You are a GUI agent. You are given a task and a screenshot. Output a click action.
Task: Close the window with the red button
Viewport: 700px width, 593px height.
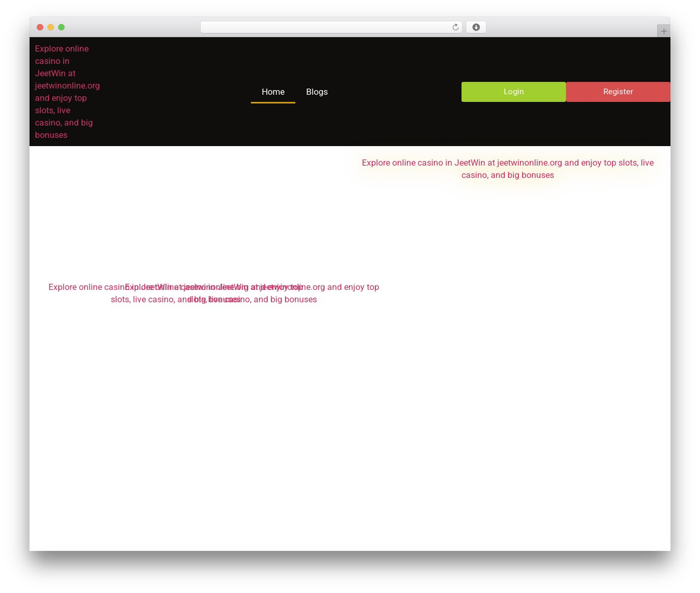[40, 27]
